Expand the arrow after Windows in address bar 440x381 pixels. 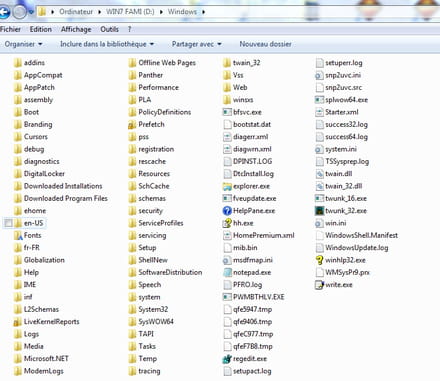point(203,12)
